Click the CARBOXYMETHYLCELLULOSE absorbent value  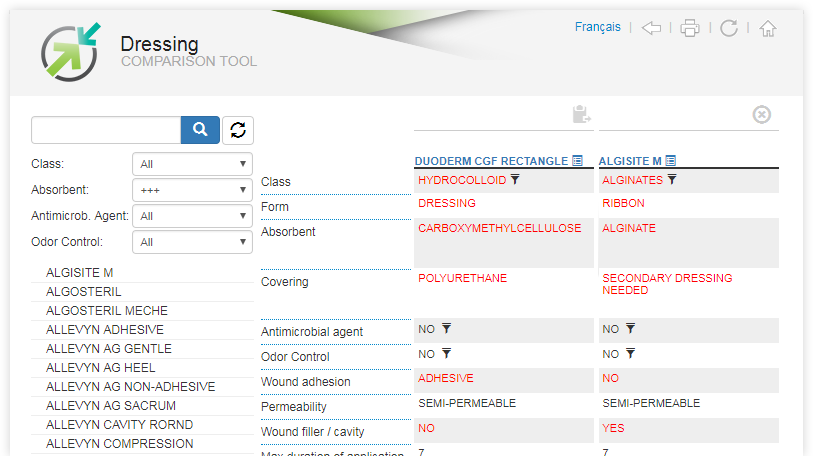coord(500,228)
